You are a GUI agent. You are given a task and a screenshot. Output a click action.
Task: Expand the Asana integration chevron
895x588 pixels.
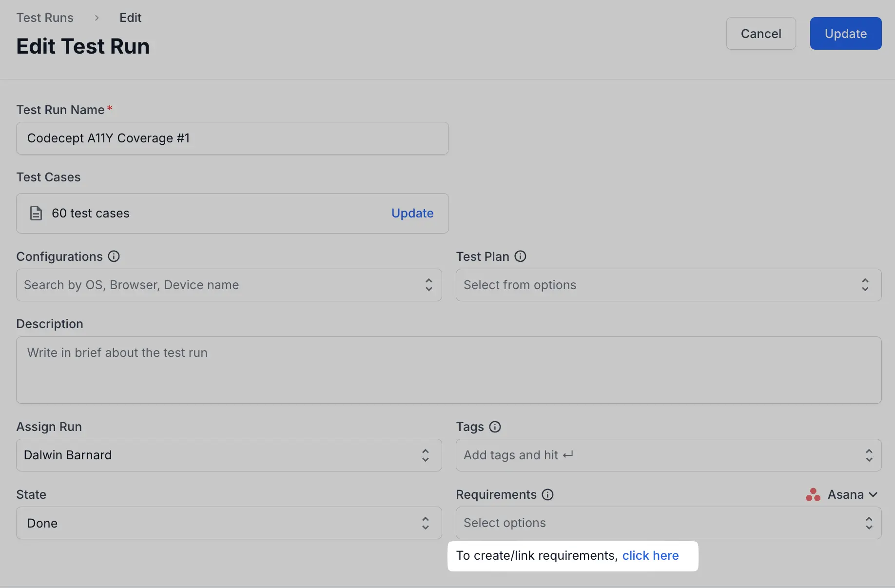tap(873, 495)
